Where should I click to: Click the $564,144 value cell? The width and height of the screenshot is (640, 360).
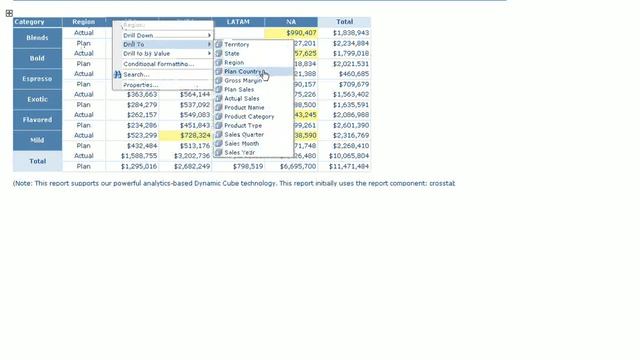pyautogui.click(x=185, y=94)
